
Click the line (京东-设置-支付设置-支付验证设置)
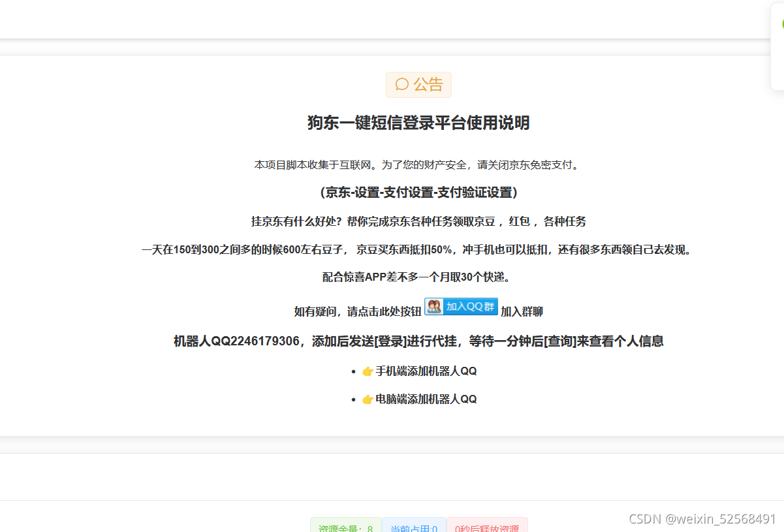pyautogui.click(x=418, y=193)
